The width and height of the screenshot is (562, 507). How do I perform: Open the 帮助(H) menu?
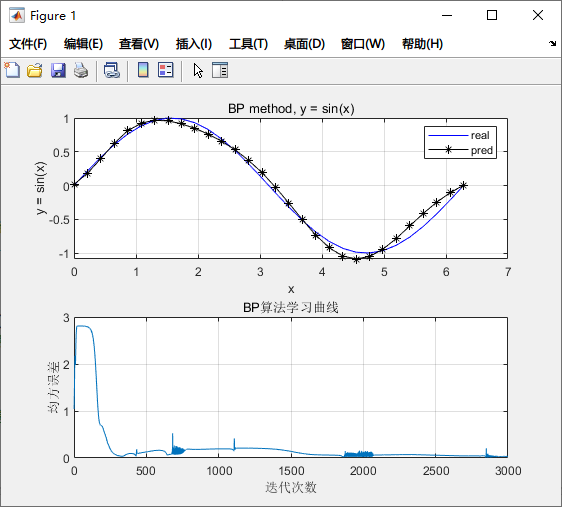point(423,44)
